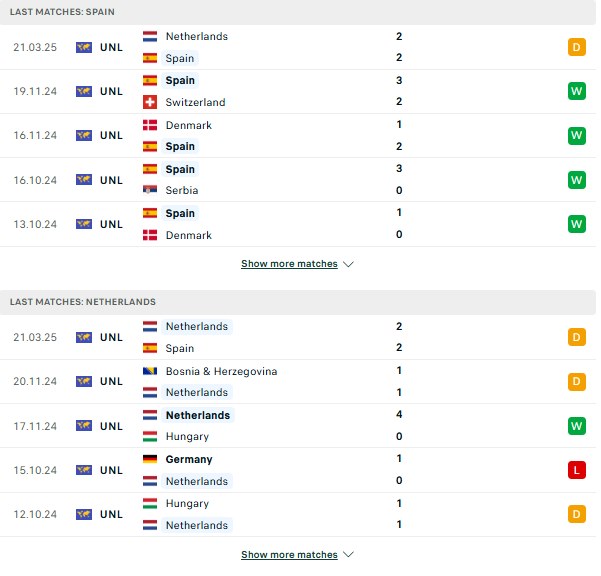601x576 pixels.
Task: Open the 13.10.24 Spain vs Denmark match
Action: (298, 224)
